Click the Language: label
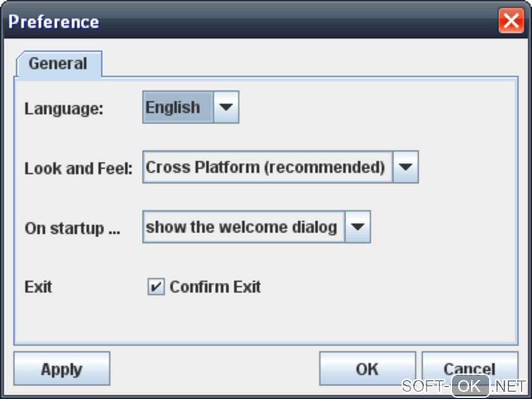Image resolution: width=532 pixels, height=399 pixels. [x=64, y=108]
